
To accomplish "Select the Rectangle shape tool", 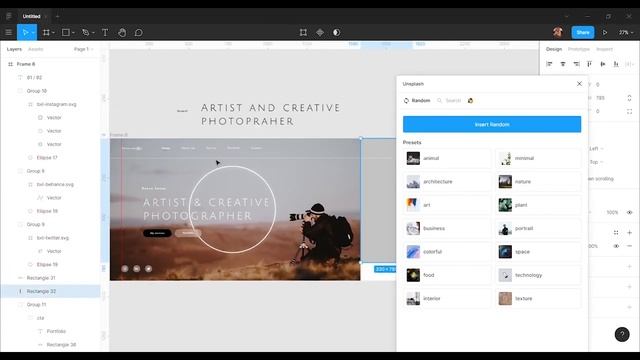I will [x=65, y=32].
